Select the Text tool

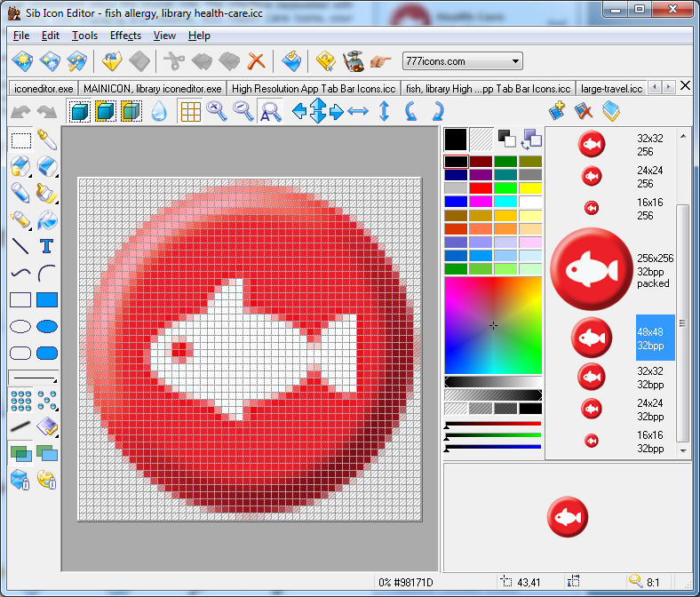click(46, 246)
